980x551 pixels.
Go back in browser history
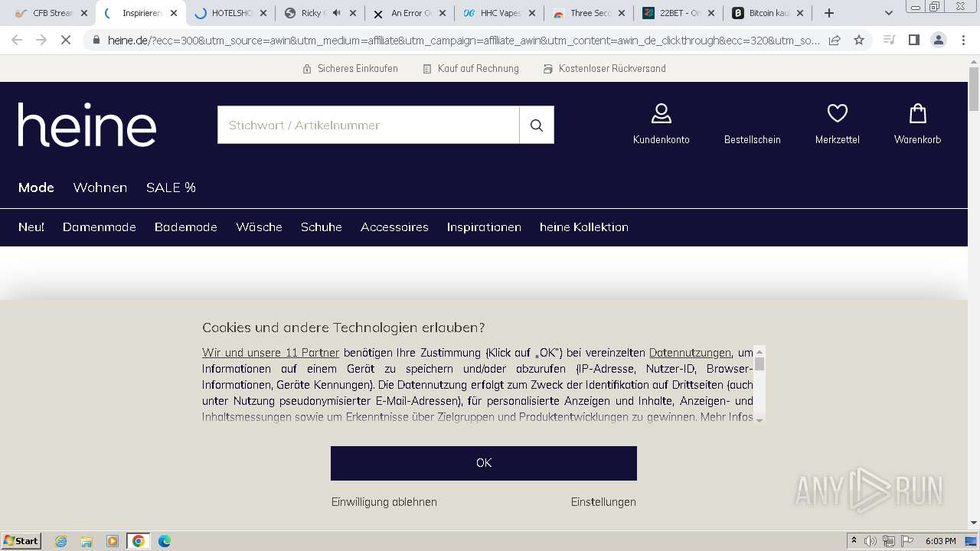point(17,40)
